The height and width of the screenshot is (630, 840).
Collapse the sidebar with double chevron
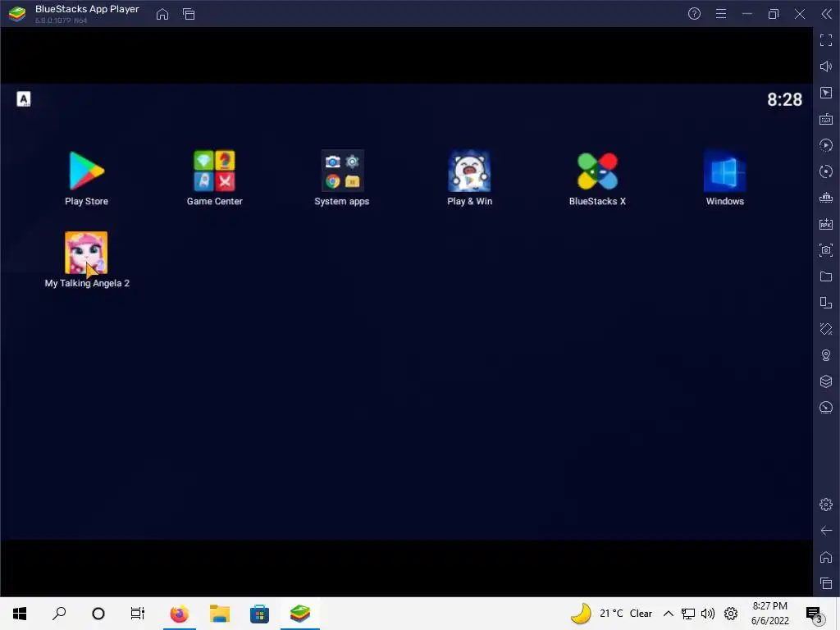tap(827, 14)
